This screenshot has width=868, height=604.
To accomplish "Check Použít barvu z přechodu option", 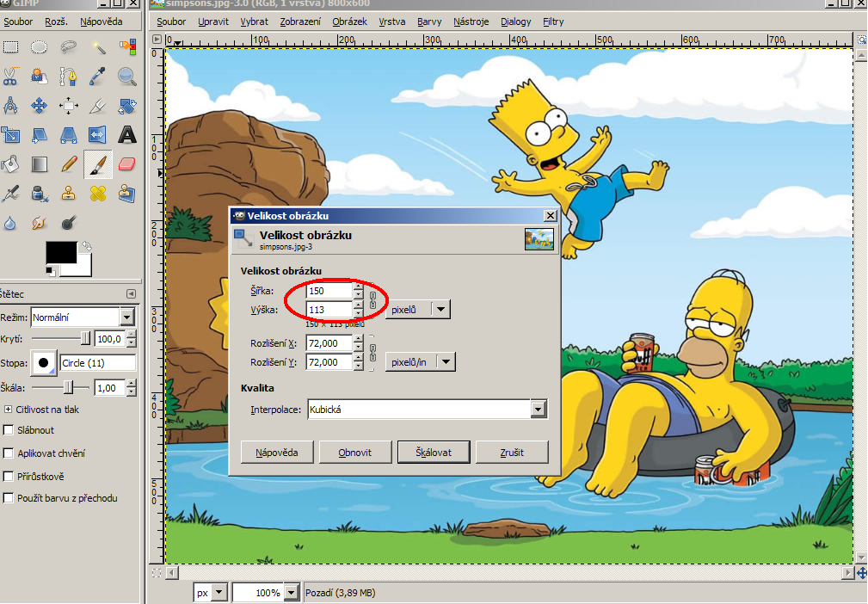I will click(9, 498).
